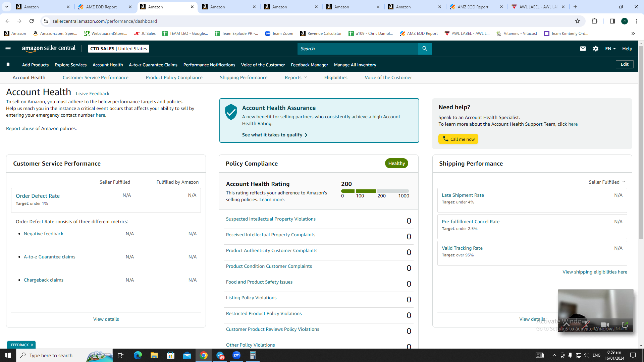
Task: Click the Amazon Seller Central logo
Action: (49, 49)
